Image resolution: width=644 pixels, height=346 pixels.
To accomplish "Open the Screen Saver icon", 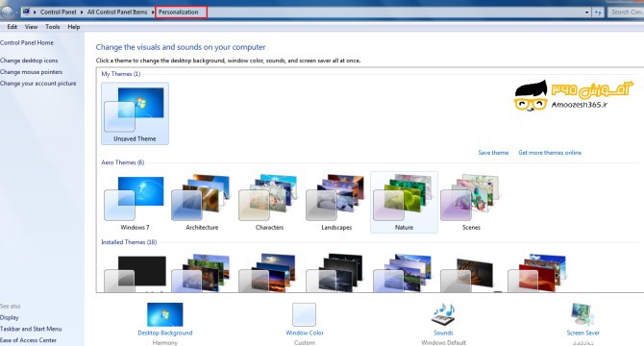I will click(582, 314).
